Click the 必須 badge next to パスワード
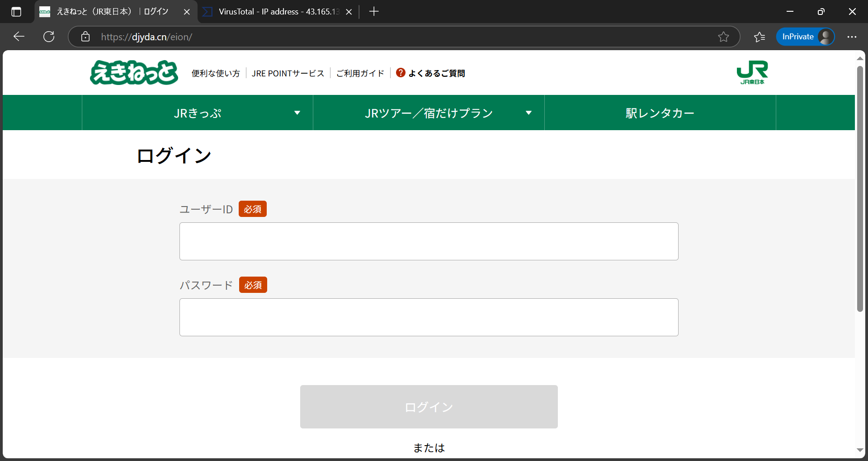The image size is (868, 461). [253, 285]
